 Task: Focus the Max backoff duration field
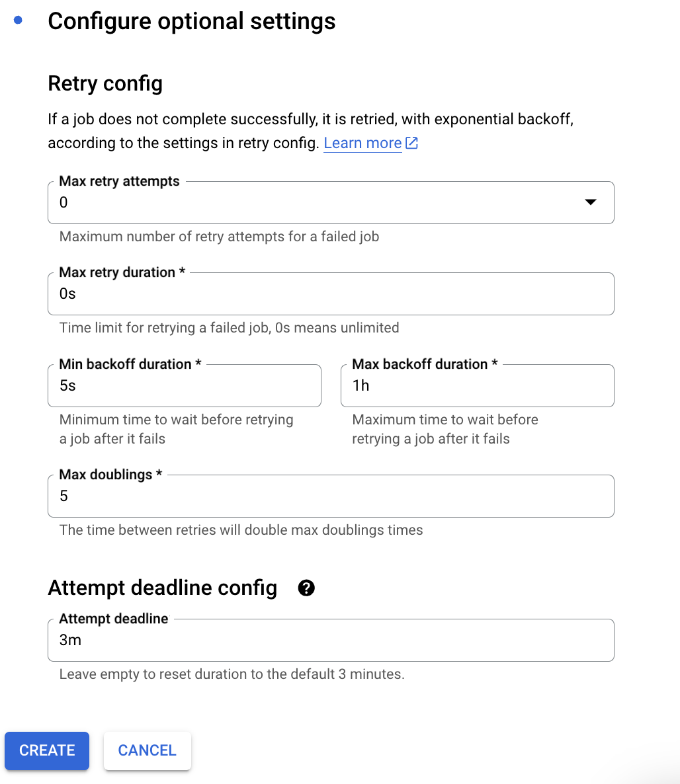478,385
